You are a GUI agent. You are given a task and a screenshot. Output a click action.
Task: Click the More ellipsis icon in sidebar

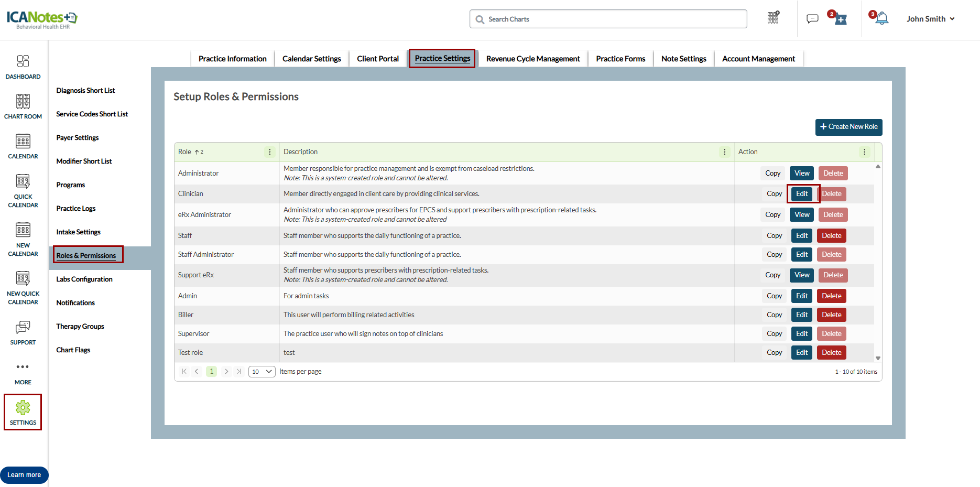click(23, 367)
